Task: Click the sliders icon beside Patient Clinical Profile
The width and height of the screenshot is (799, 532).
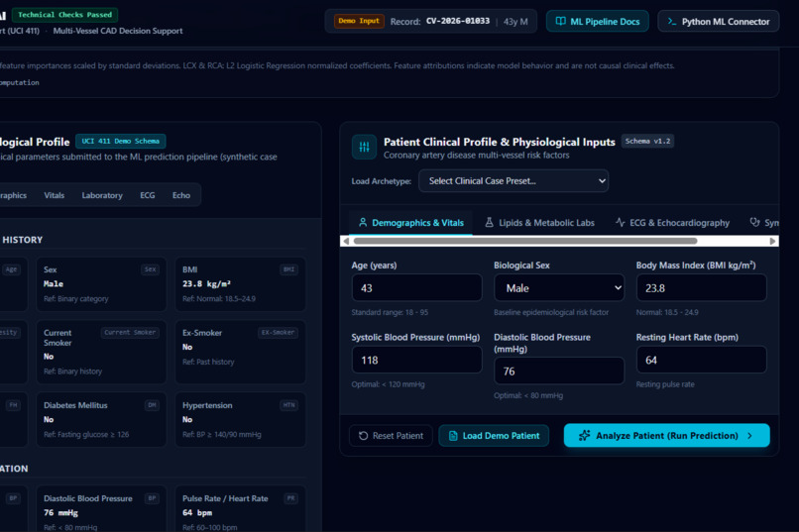Action: (365, 148)
